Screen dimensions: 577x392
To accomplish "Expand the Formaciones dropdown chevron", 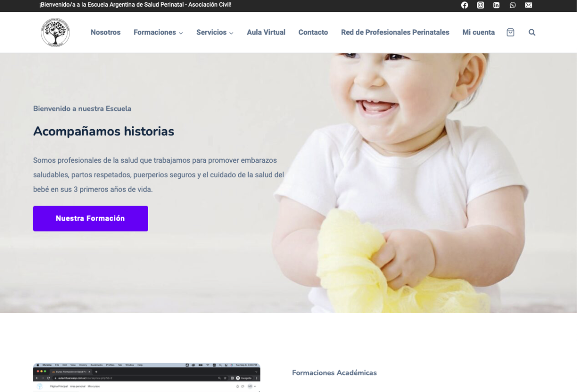I will [x=181, y=33].
